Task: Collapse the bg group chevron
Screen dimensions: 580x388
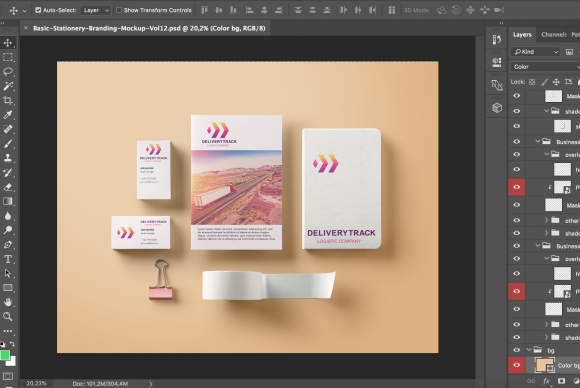Action: (529, 350)
